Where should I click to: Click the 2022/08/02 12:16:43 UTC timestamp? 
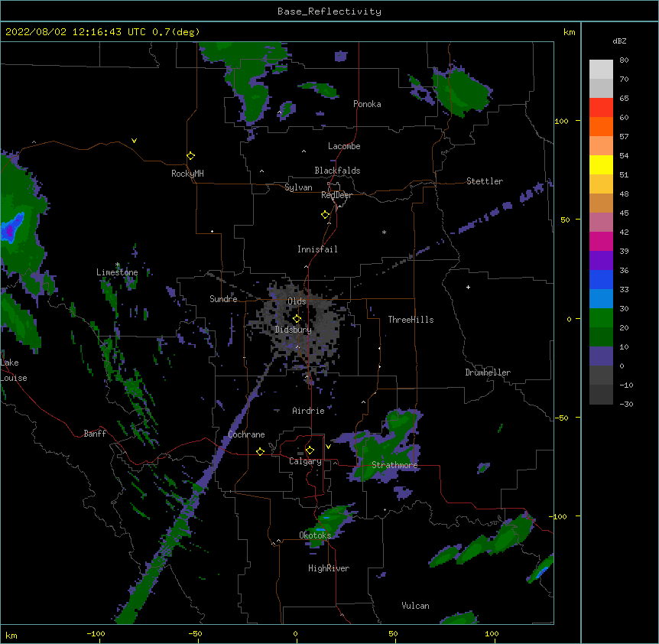point(76,32)
